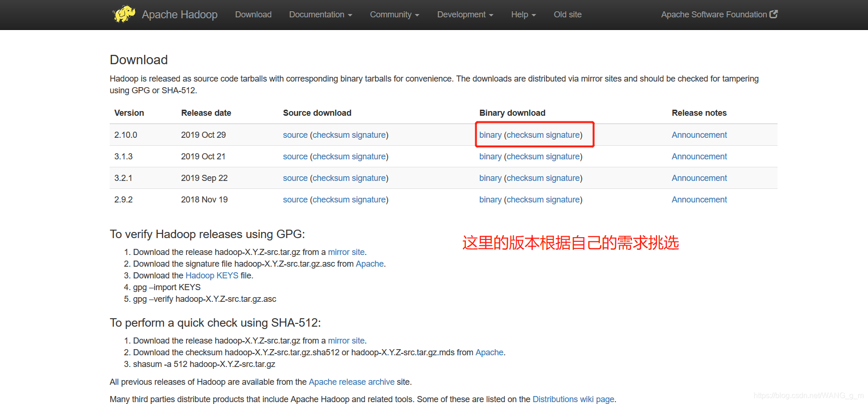Image resolution: width=868 pixels, height=404 pixels.
Task: Open signature of 3.2.1 binary download
Action: [x=563, y=178]
